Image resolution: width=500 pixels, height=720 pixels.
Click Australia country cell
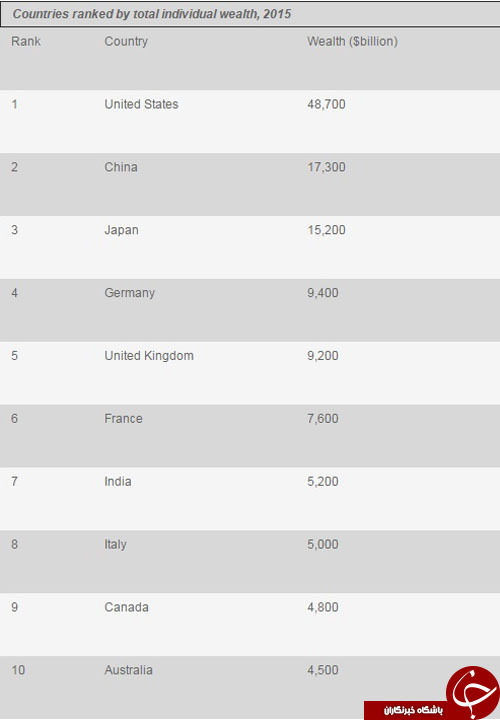pos(129,670)
